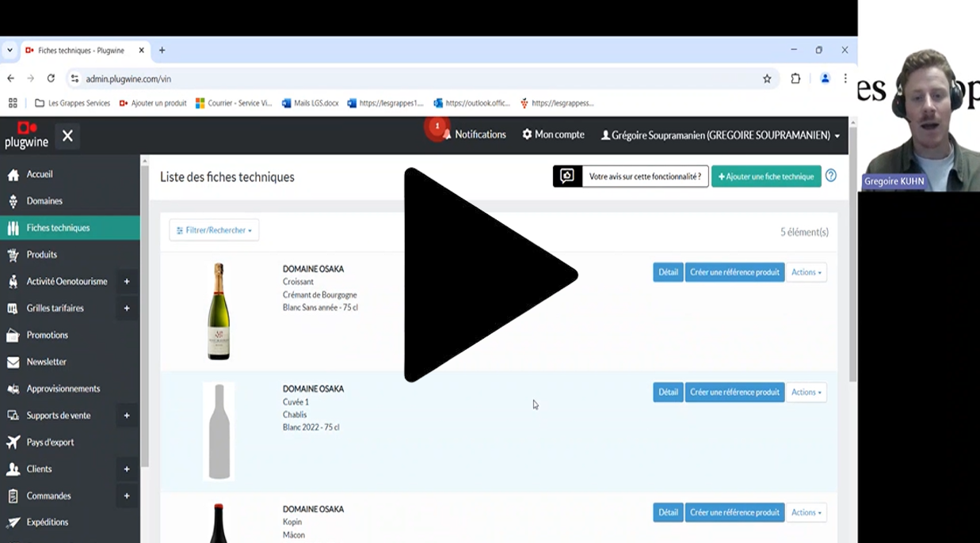Expand the Activité Oenotourisme submenu
Viewport: 980px width, 543px height.
[x=127, y=282]
